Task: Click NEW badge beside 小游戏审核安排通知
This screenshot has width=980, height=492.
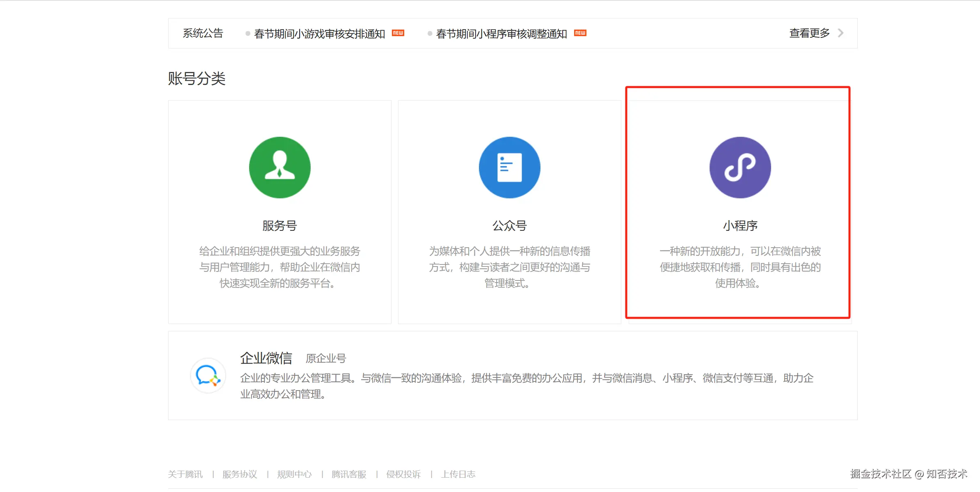Action: [x=398, y=33]
